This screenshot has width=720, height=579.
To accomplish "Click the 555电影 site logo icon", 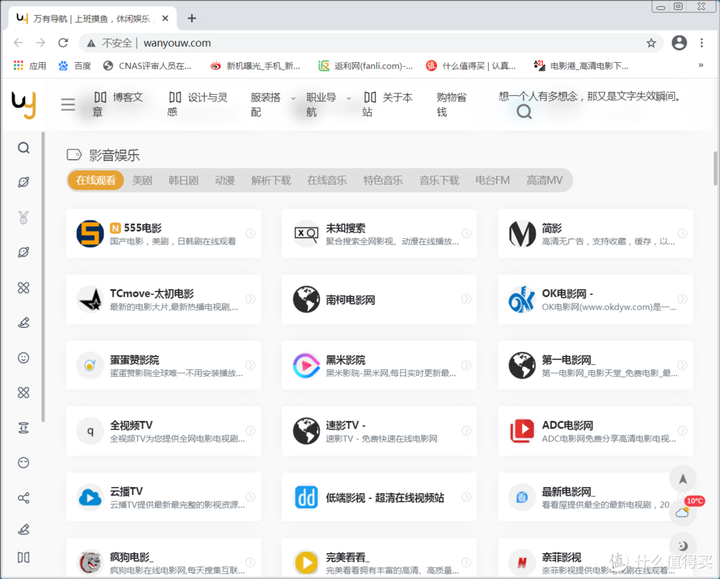I will point(90,234).
